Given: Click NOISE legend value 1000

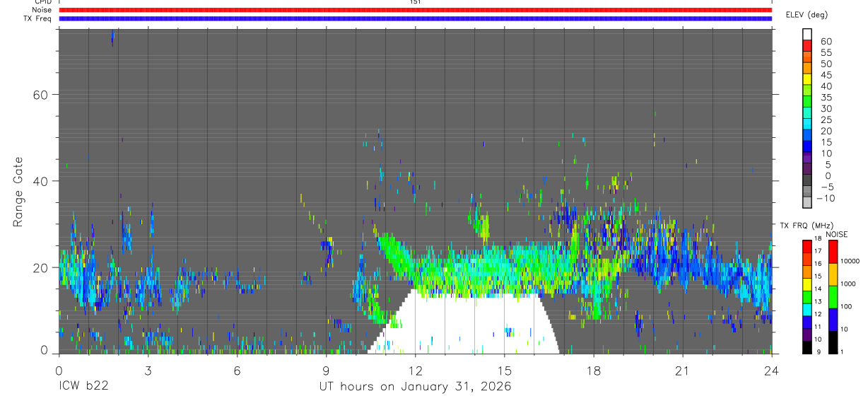Looking at the screenshot, I should click(x=848, y=284).
